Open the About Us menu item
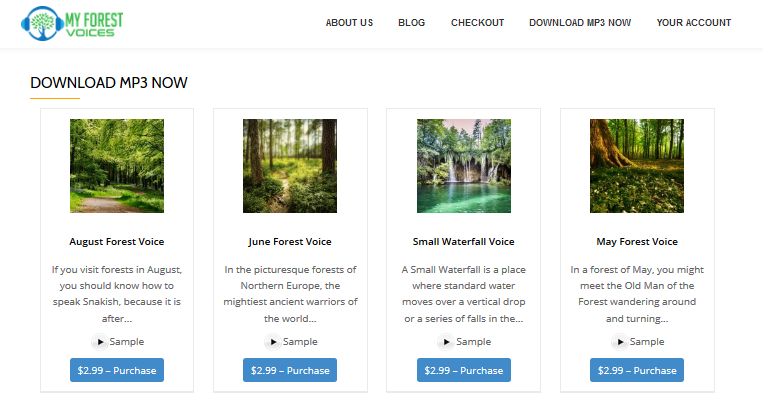The image size is (763, 404). pyautogui.click(x=349, y=23)
